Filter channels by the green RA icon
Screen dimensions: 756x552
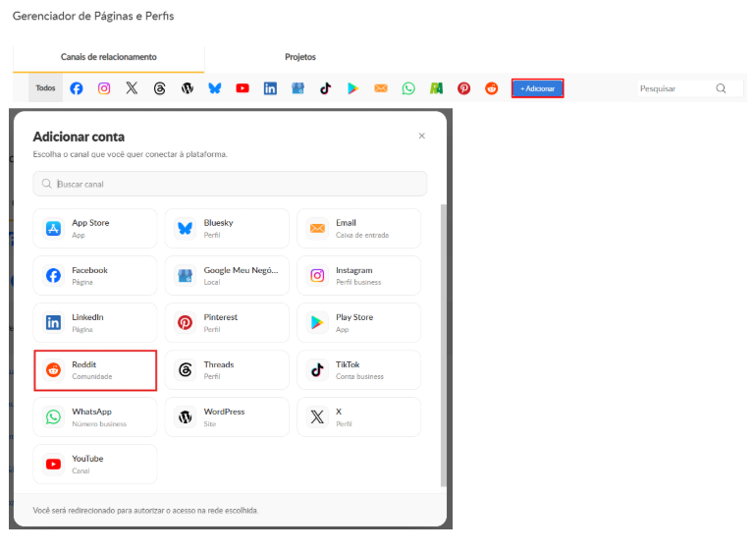pyautogui.click(x=436, y=88)
